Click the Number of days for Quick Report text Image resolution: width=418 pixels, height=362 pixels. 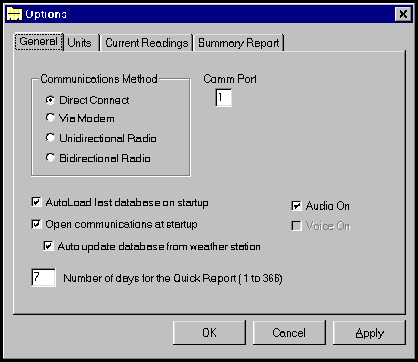point(173,278)
